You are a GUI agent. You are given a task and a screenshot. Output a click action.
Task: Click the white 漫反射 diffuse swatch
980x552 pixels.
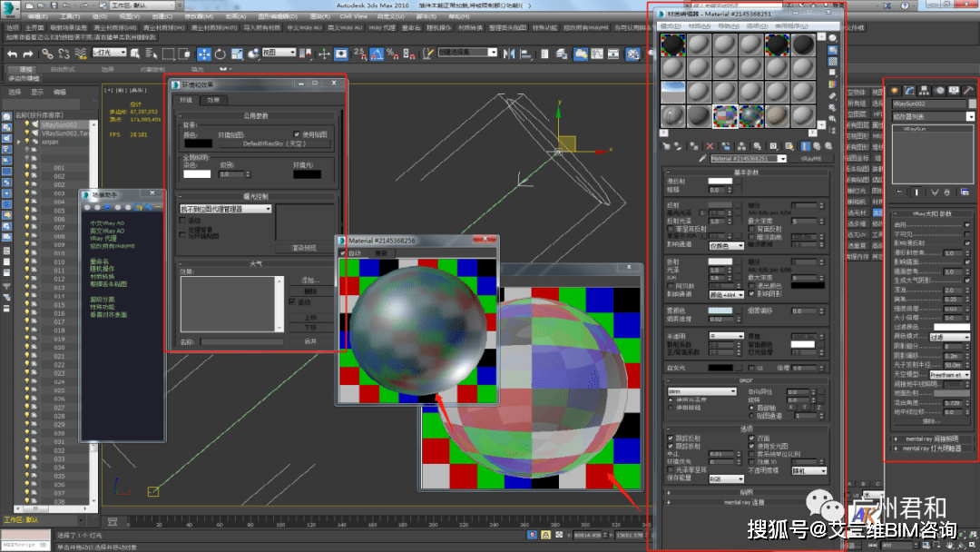tap(720, 182)
